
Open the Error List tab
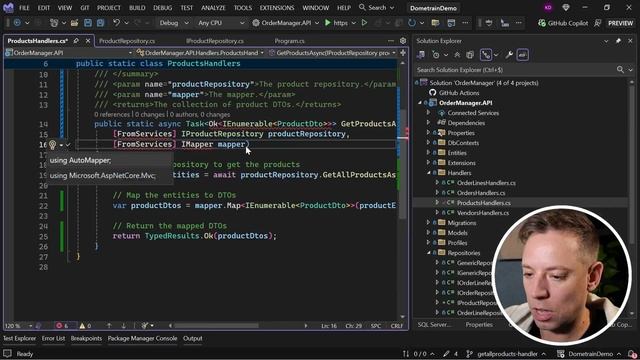click(x=53, y=338)
